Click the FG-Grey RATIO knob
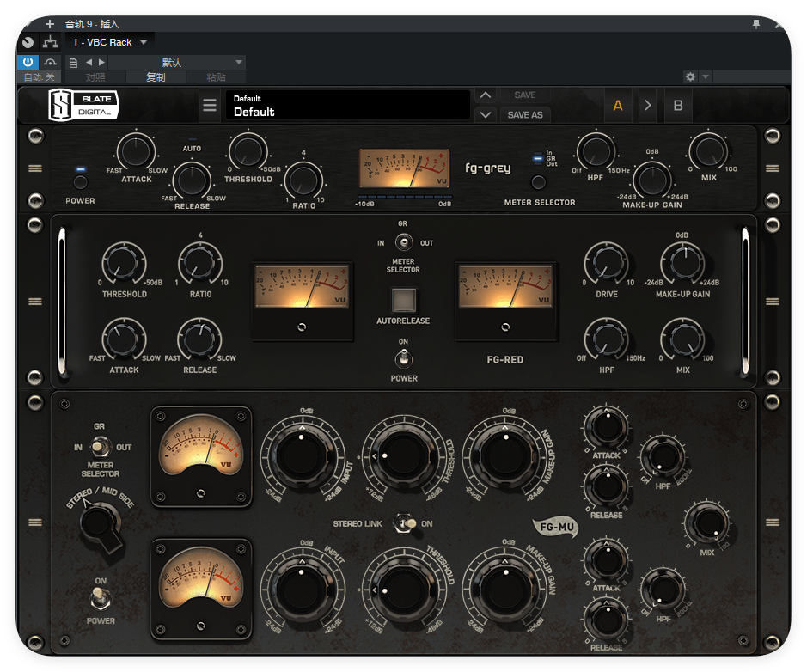Image resolution: width=807 pixels, height=672 pixels. point(303,180)
